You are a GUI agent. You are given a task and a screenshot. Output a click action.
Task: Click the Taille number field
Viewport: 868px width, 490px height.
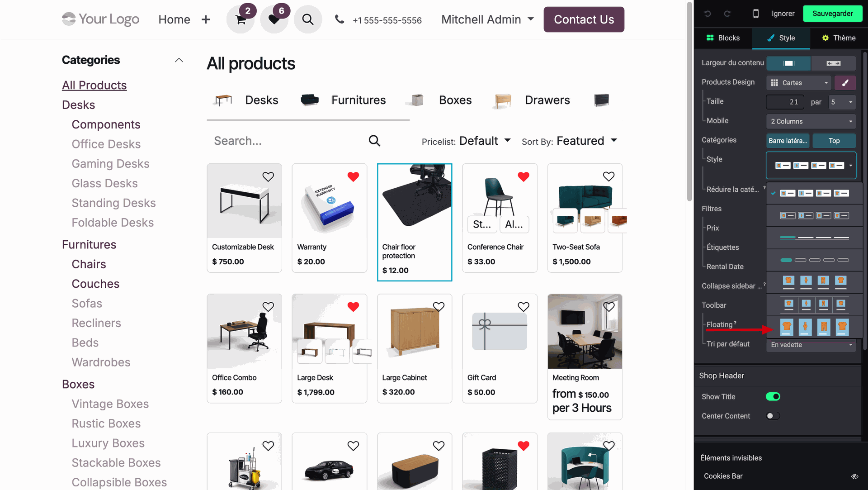click(785, 102)
